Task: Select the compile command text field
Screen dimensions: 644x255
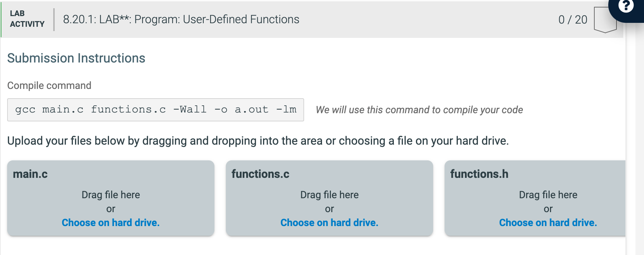Action: (x=155, y=110)
